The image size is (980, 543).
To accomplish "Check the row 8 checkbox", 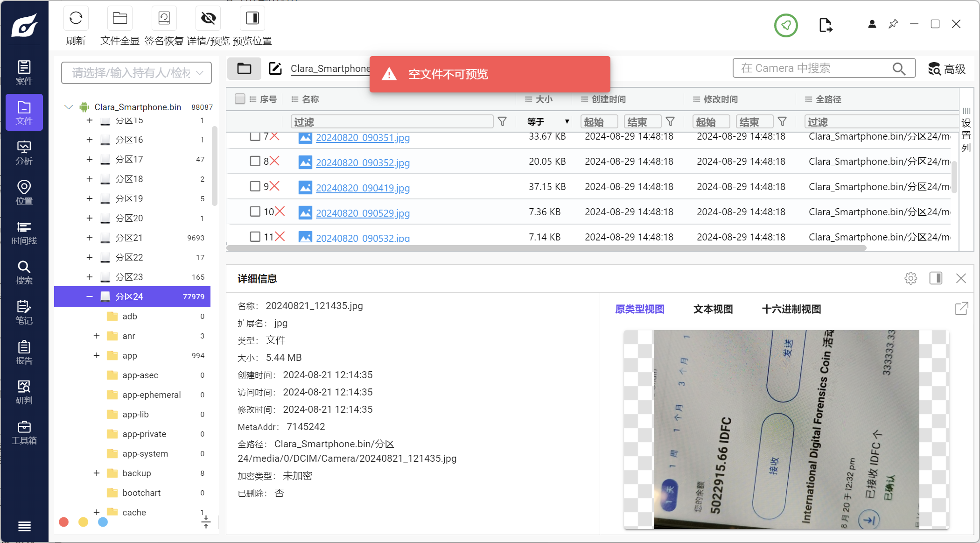I will coord(255,161).
